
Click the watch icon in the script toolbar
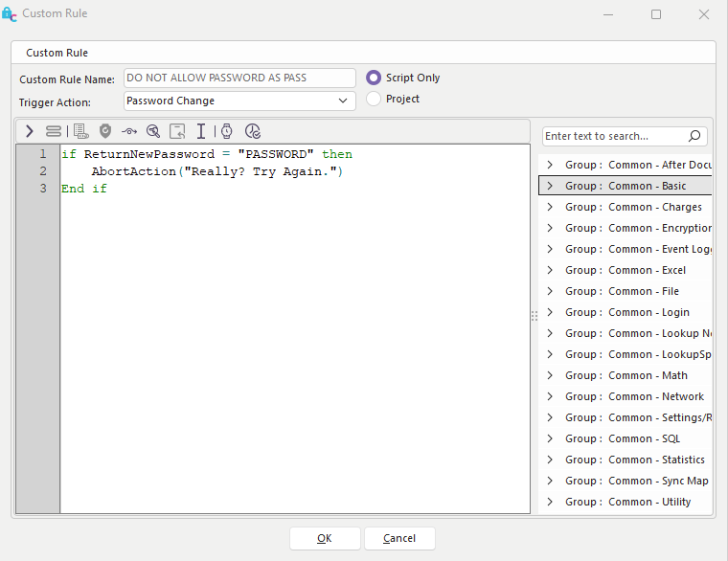(x=227, y=131)
